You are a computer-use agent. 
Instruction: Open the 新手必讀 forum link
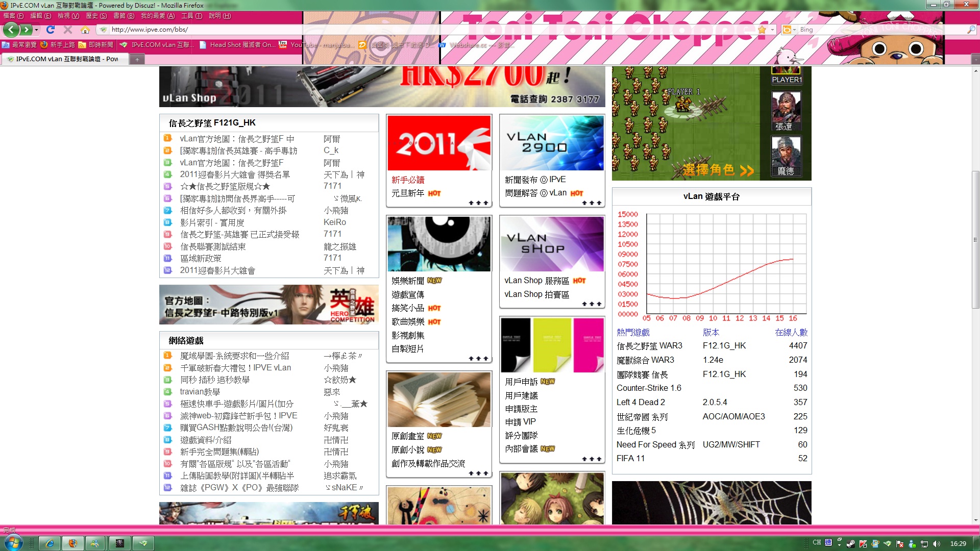(x=408, y=180)
